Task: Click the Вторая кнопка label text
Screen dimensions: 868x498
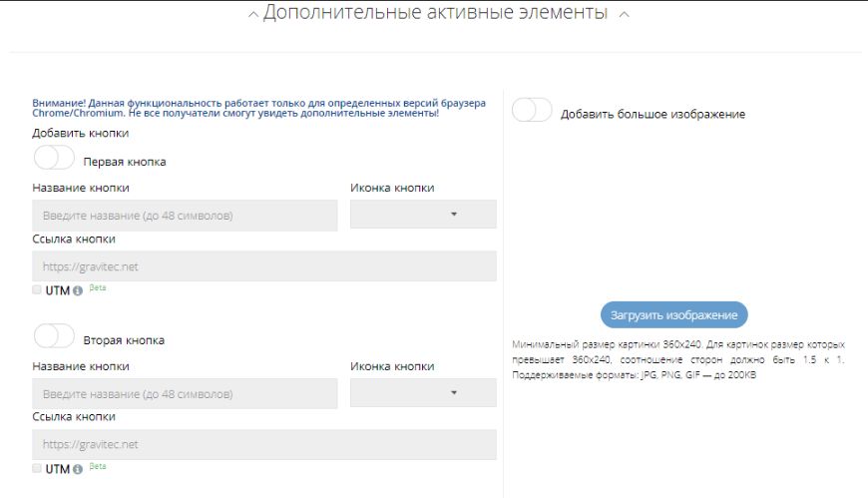Action: click(x=124, y=340)
